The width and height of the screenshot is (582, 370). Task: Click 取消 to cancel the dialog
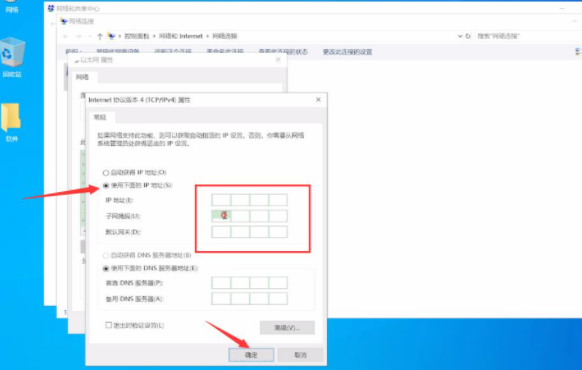[x=300, y=355]
